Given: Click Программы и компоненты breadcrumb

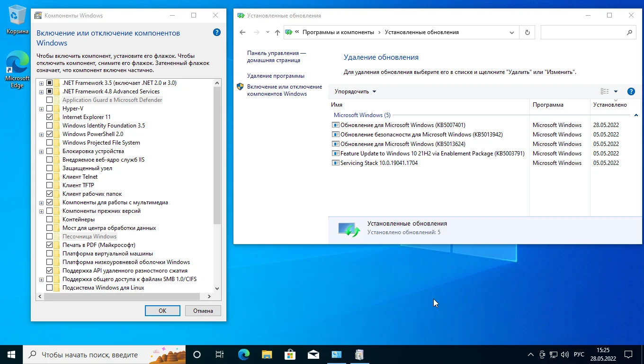Looking at the screenshot, I should [338, 32].
